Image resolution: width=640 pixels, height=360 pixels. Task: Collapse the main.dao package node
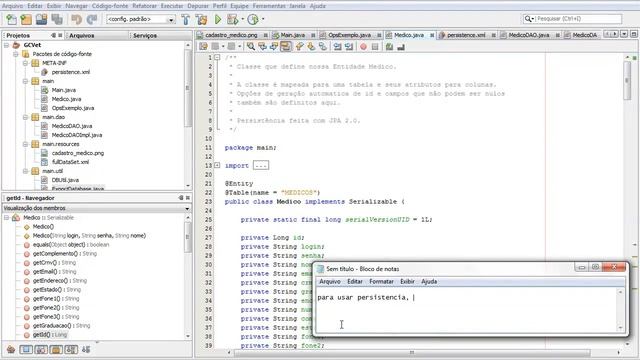[x=25, y=117]
